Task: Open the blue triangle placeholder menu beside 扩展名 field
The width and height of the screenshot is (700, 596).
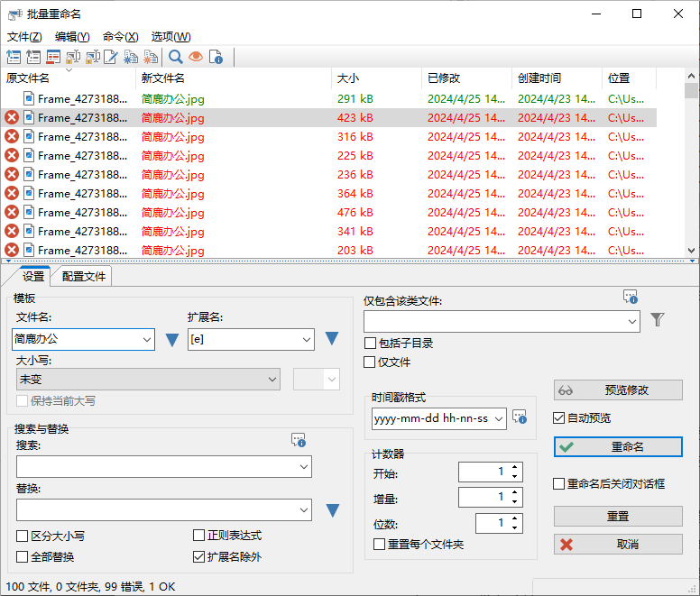Action: (332, 338)
